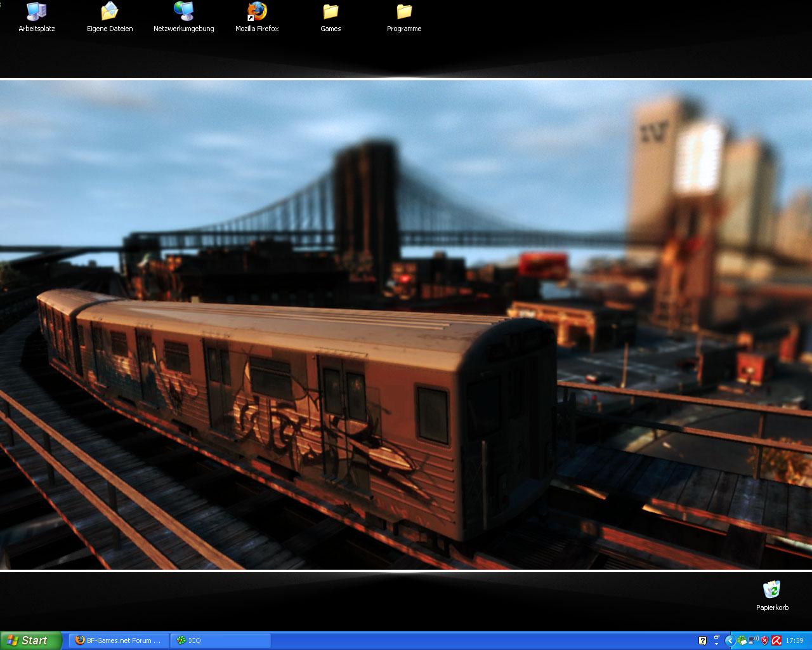Viewport: 812px width, 650px height.
Task: Open the restore-window toolbar dropdown in taskbar
Action: tap(717, 640)
